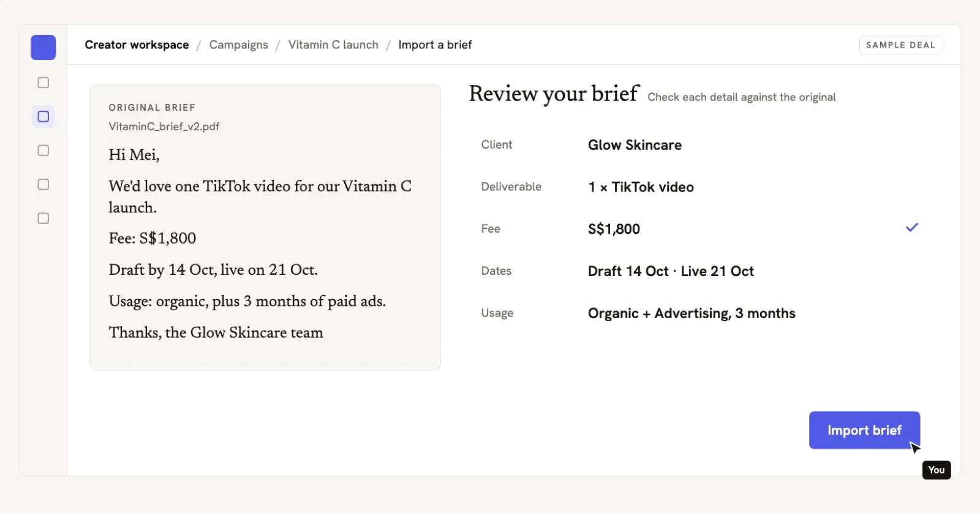Click the Thanks, the Glow Skincare team line
The height and width of the screenshot is (514, 980).
(x=216, y=332)
